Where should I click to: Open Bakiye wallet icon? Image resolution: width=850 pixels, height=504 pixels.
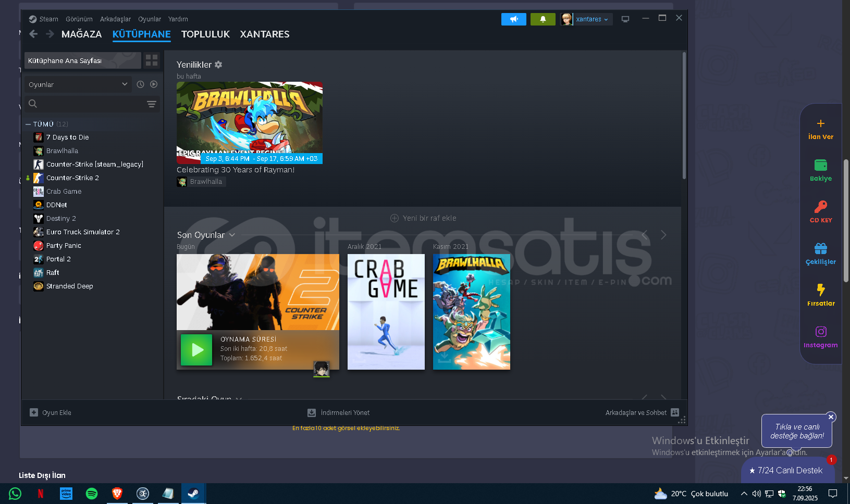821,165
